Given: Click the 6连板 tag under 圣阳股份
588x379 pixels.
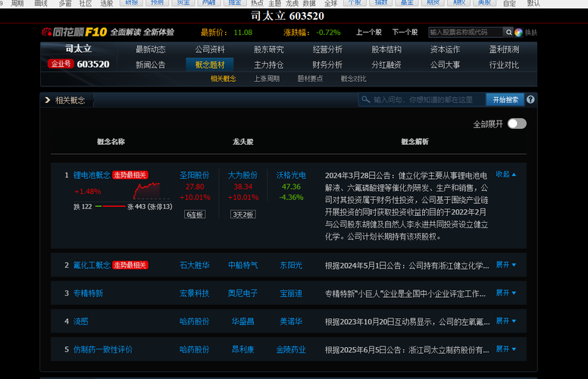Looking at the screenshot, I should tap(195, 215).
